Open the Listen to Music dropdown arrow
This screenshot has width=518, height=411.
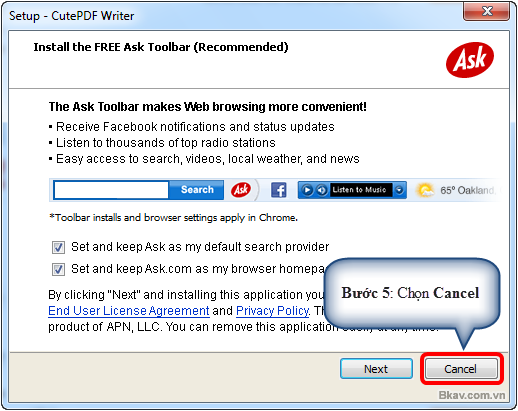click(399, 190)
